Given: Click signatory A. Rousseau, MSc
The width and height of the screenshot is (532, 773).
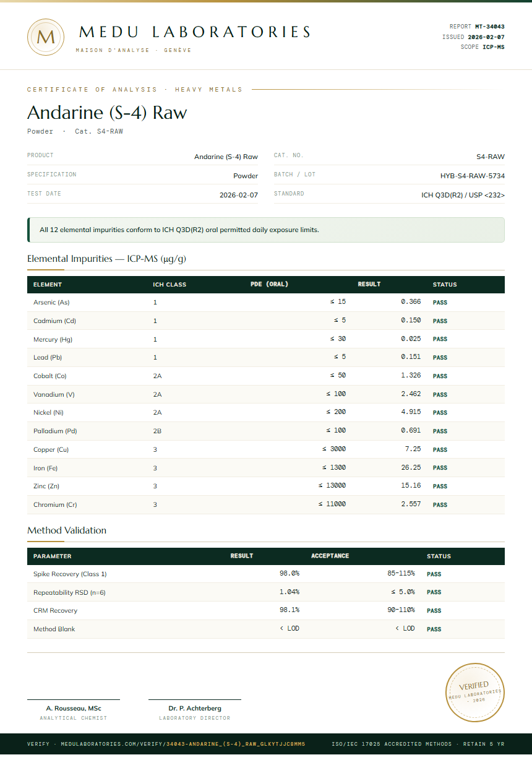Looking at the screenshot, I should tap(74, 708).
